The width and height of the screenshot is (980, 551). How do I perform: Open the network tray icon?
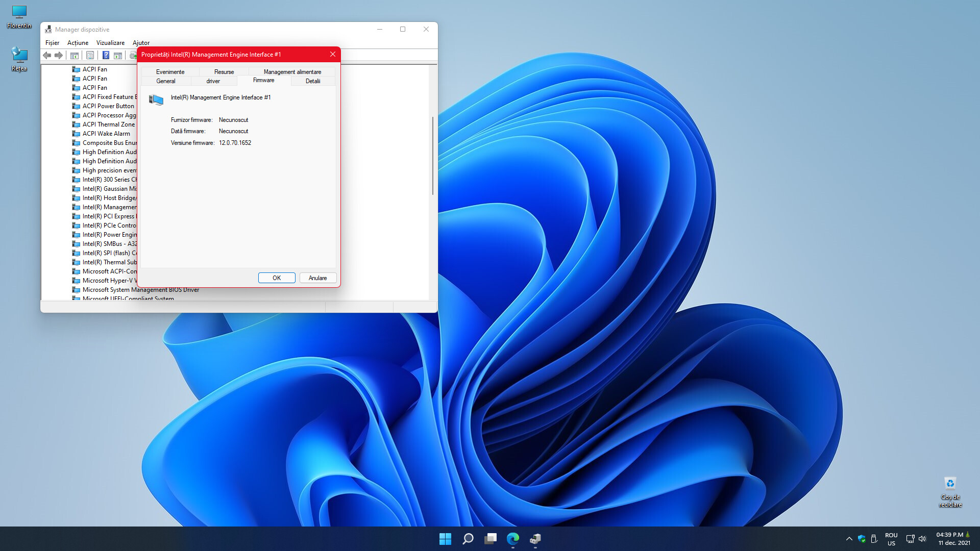point(910,539)
